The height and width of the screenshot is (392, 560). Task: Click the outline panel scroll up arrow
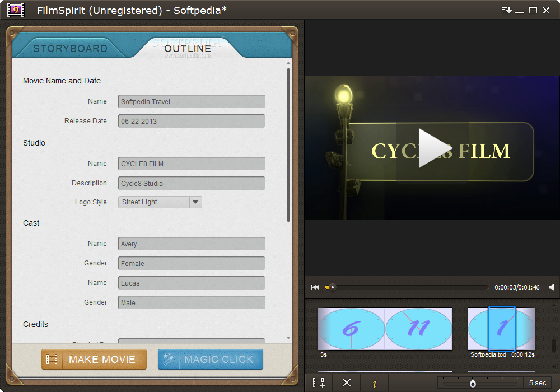pyautogui.click(x=288, y=63)
